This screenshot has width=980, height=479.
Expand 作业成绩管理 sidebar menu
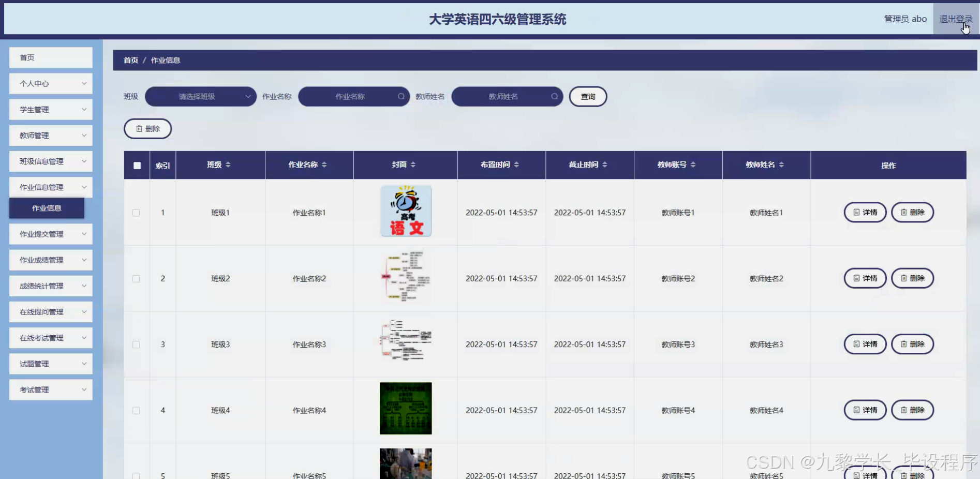tap(51, 260)
